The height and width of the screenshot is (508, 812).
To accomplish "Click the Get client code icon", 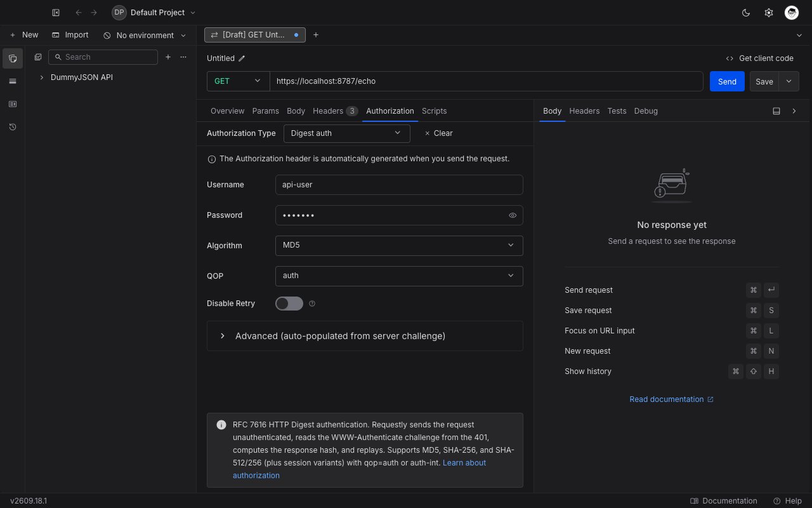I will 730,58.
